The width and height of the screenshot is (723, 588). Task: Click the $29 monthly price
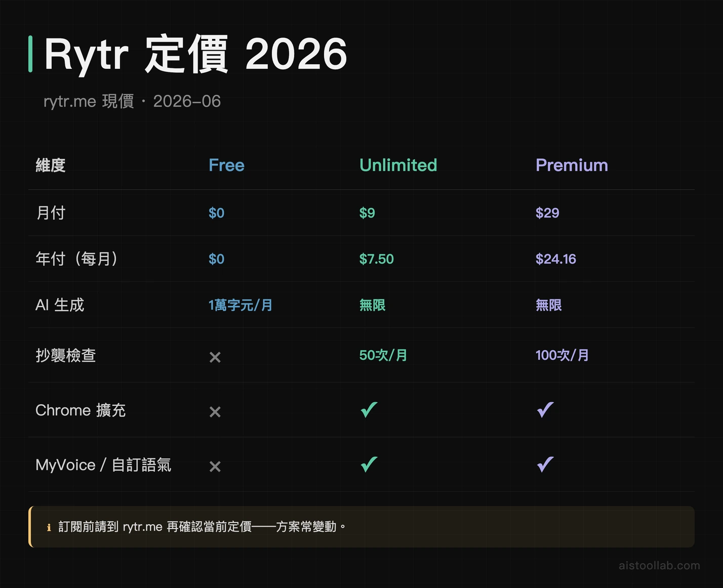pos(547,213)
